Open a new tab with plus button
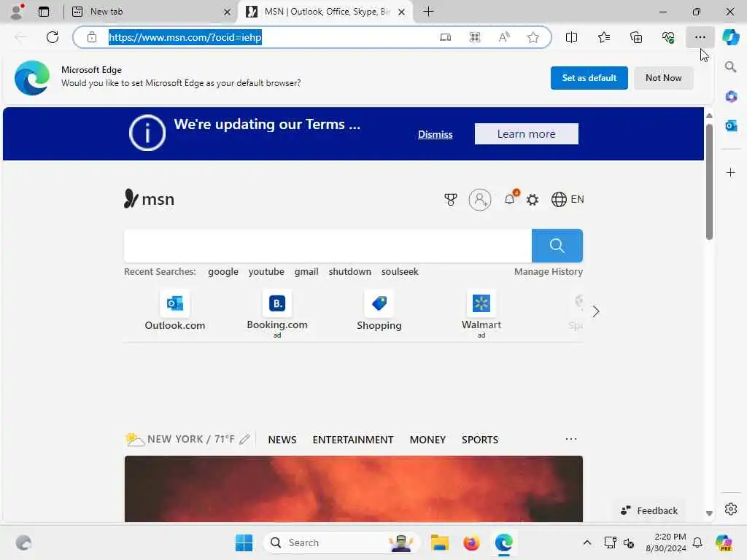 point(428,12)
